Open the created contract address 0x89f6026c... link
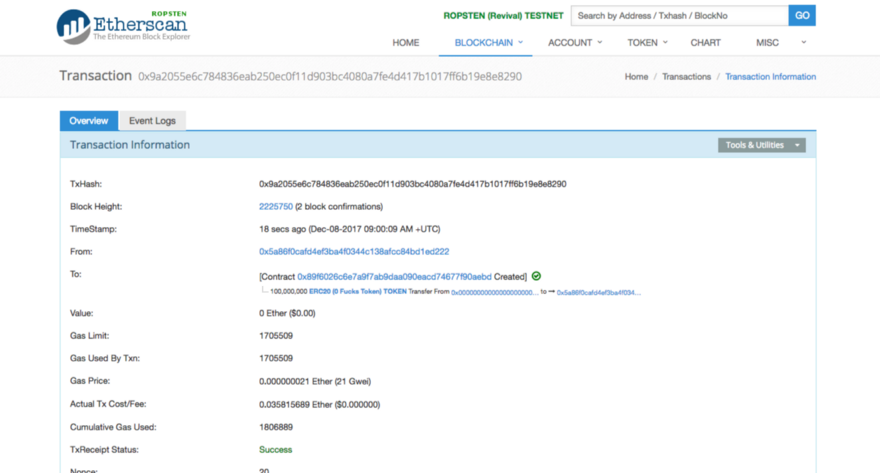Viewport: 880px width, 473px height. tap(394, 275)
